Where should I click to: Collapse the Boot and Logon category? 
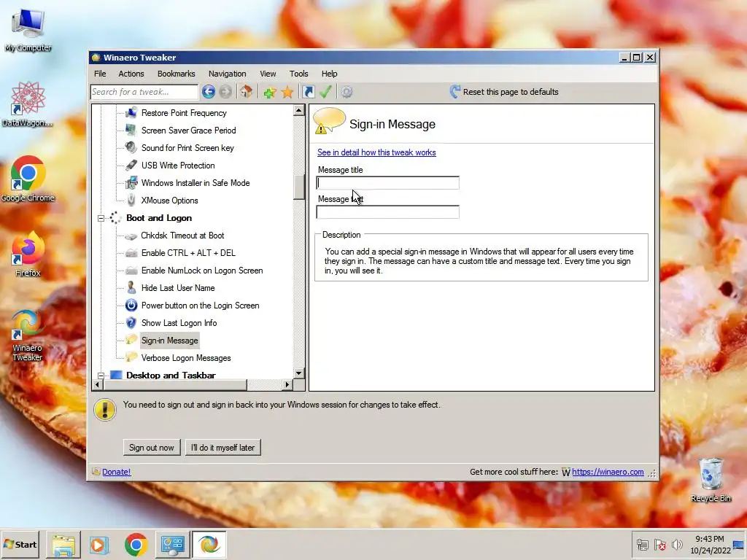click(101, 218)
